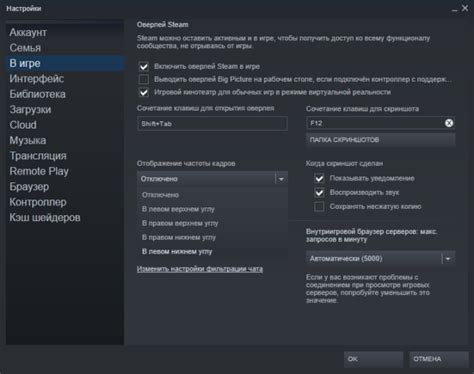Screen dimensions: 474x374
Task: Enable 'Сохранять несжатую копию' checkbox
Action: point(319,207)
